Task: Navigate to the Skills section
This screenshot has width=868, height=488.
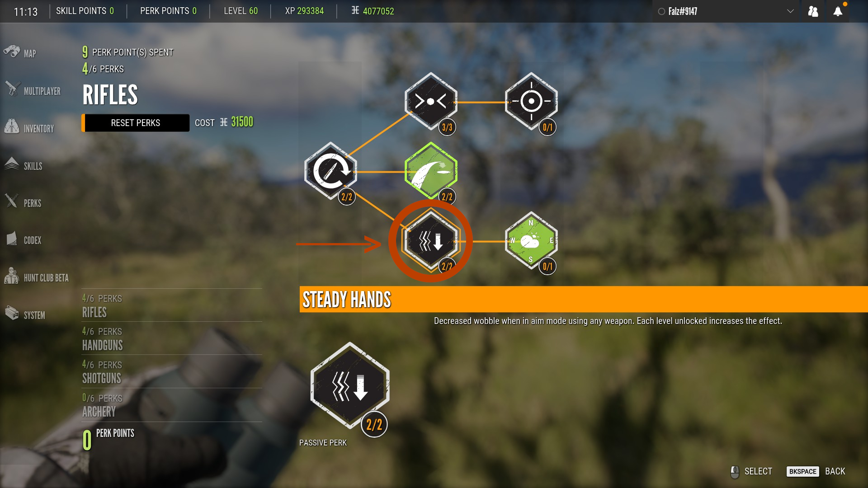Action: pos(33,166)
